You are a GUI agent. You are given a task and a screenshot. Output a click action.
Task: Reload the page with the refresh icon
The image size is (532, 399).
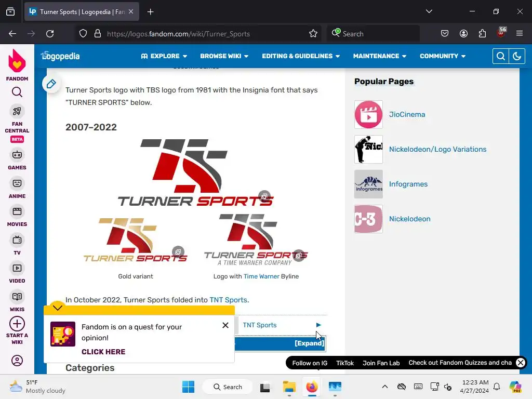50,34
